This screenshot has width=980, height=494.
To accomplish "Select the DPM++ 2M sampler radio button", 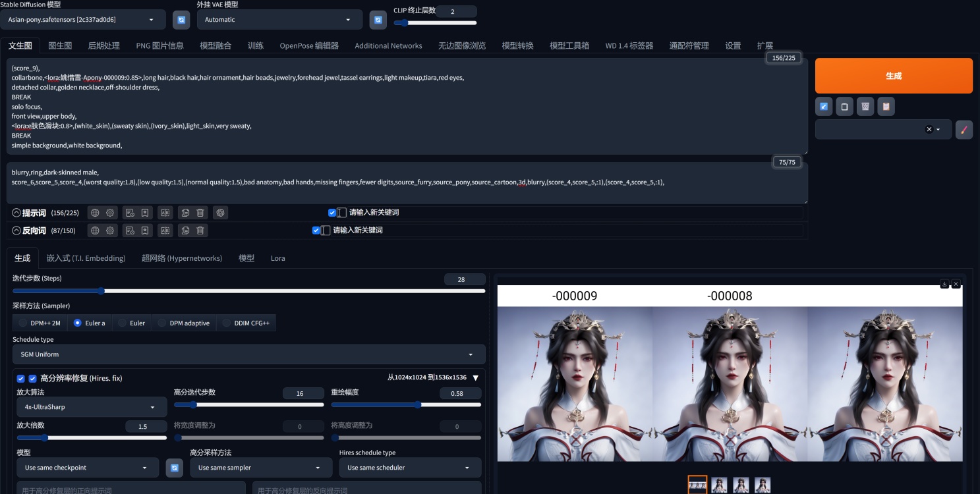I will pos(23,323).
